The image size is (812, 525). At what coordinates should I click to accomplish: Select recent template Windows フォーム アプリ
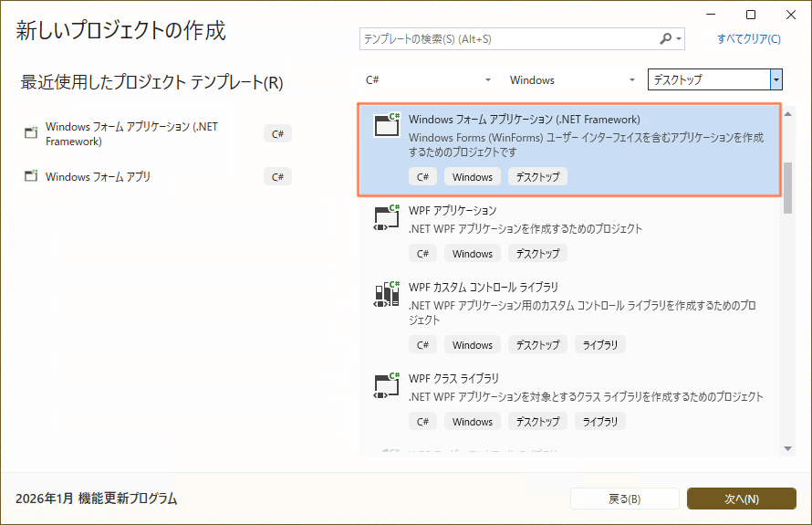tap(98, 177)
